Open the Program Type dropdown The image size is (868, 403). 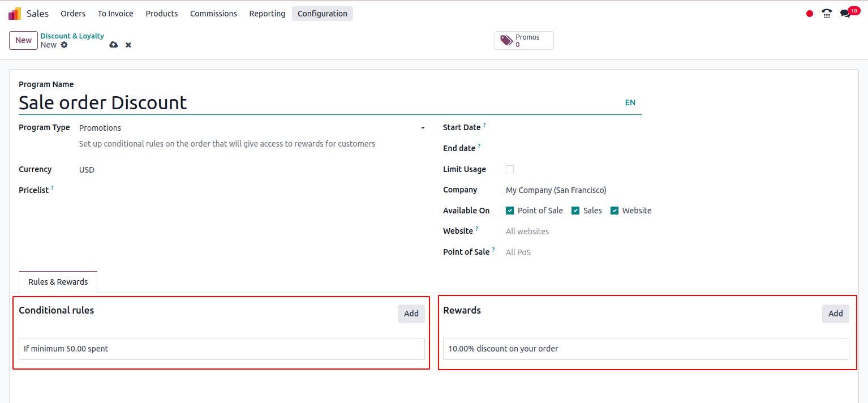pyautogui.click(x=252, y=128)
